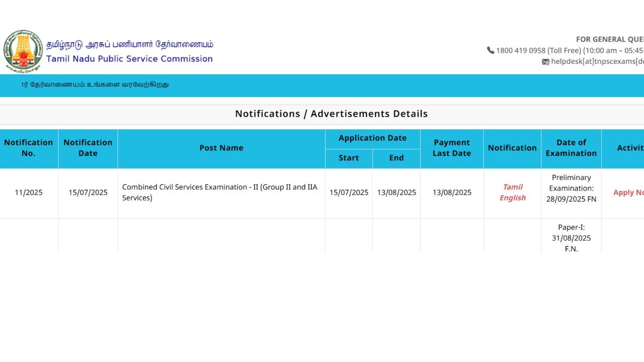Click the Tamil-language commission name text
Image resolution: width=644 pixels, height=362 pixels.
pos(129,44)
